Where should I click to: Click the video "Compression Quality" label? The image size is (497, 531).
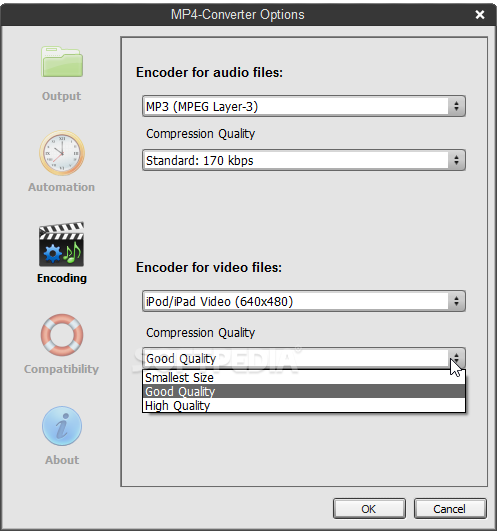click(200, 333)
